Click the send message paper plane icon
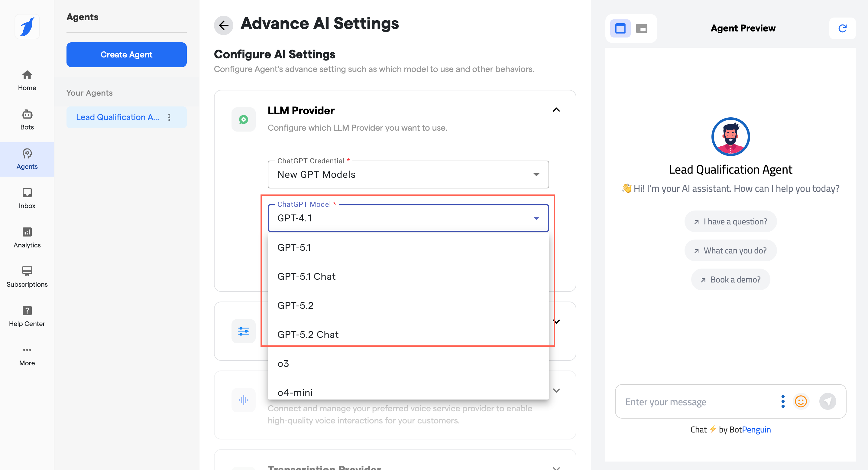The height and width of the screenshot is (470, 868). 828,401
